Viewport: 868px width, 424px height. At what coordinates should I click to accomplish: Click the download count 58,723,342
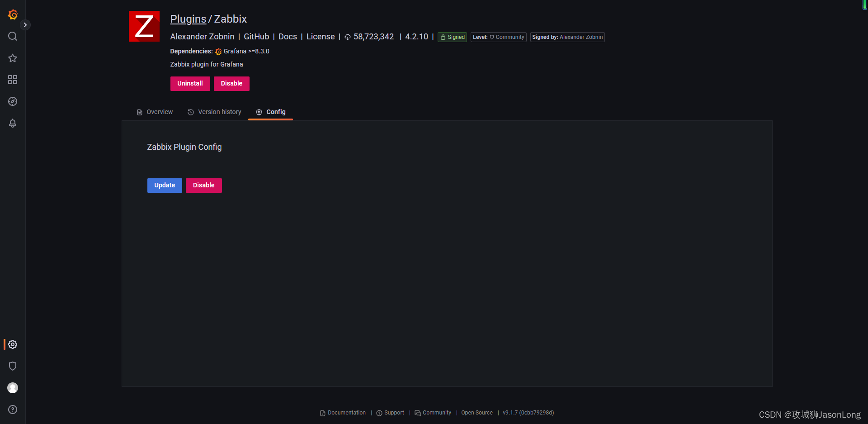click(369, 37)
